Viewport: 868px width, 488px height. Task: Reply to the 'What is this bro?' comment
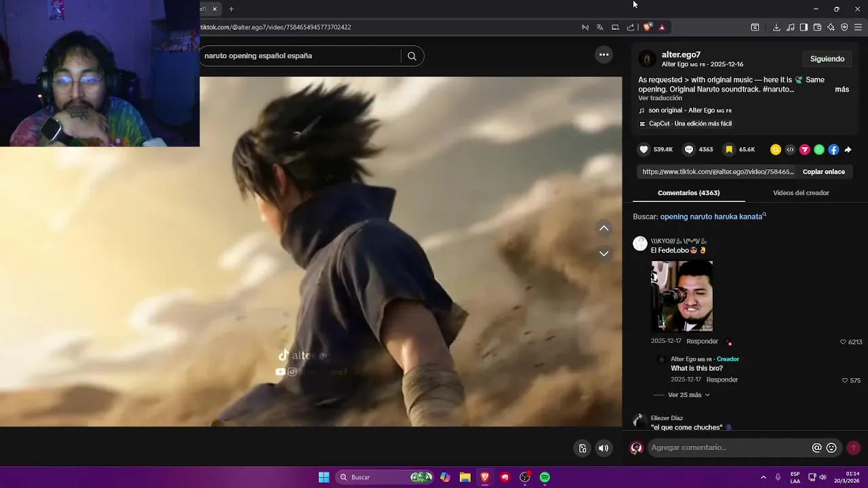click(722, 380)
